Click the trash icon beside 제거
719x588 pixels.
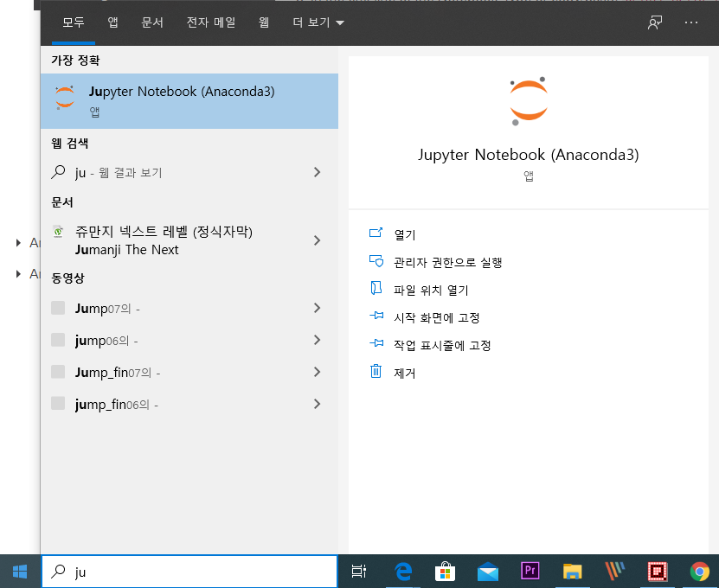click(376, 371)
